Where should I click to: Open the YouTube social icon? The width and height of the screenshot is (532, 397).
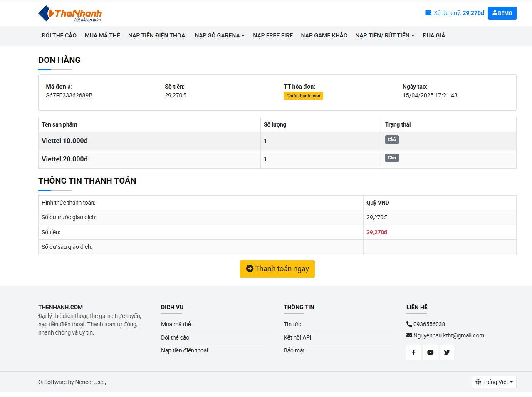(430, 352)
